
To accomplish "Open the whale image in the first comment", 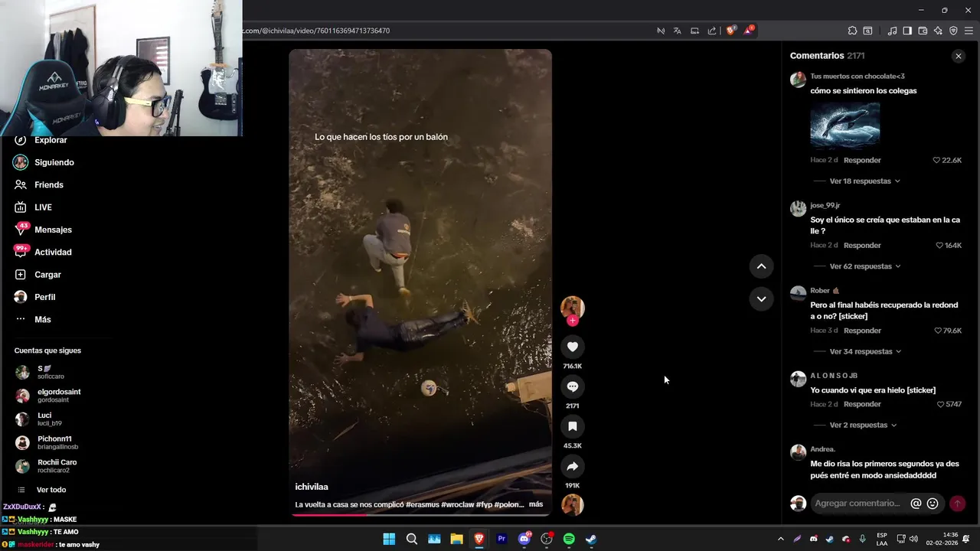I will coord(845,125).
